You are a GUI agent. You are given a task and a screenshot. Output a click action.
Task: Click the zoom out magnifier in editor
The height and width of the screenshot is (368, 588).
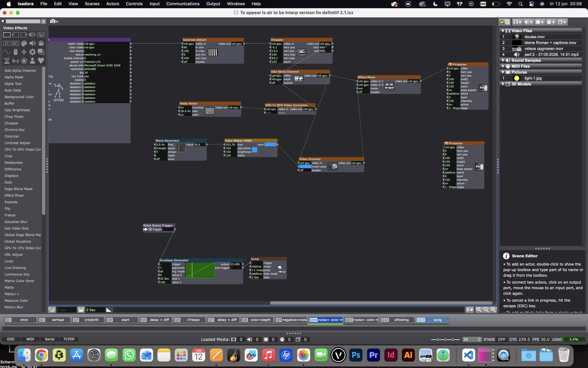pos(479,310)
